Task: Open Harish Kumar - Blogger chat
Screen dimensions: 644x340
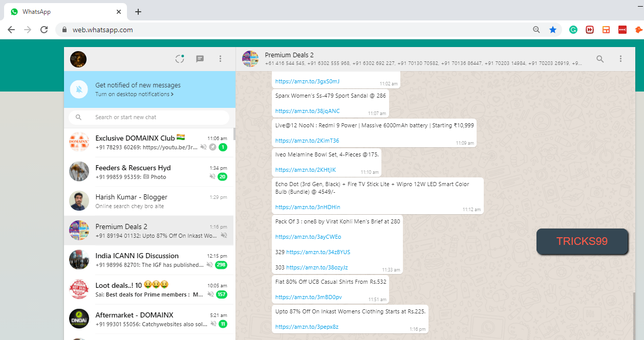Action: point(148,201)
